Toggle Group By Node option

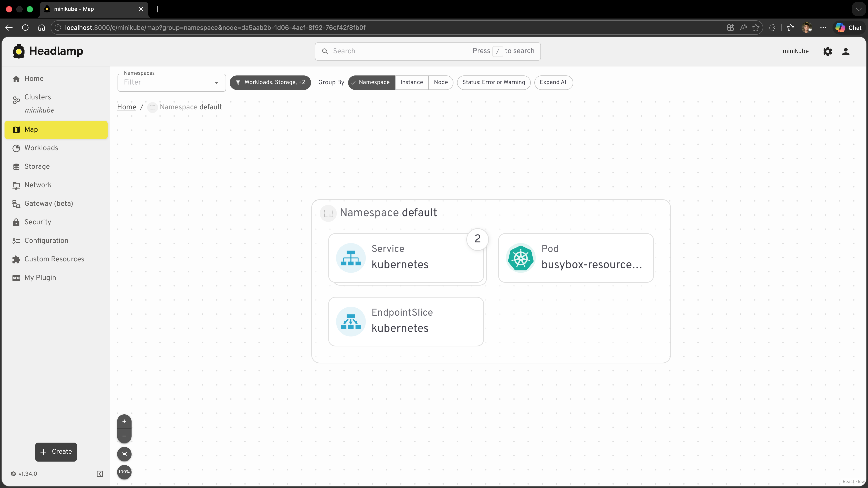441,82
